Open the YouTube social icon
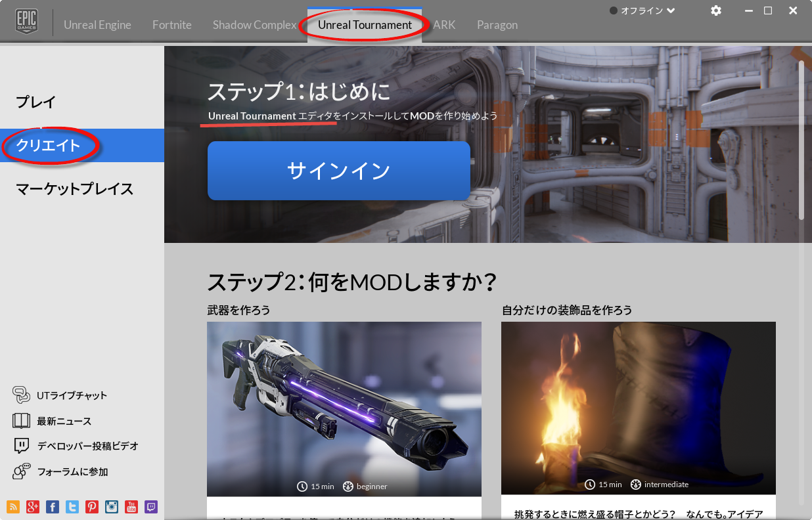This screenshot has height=520, width=812. [131, 506]
